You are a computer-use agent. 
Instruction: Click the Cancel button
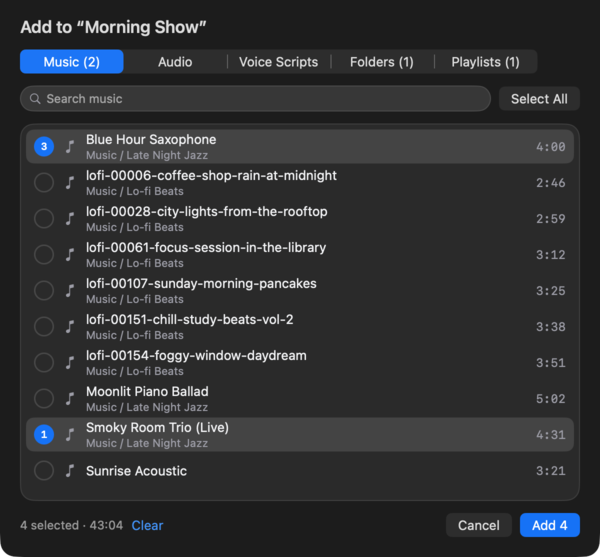click(479, 525)
